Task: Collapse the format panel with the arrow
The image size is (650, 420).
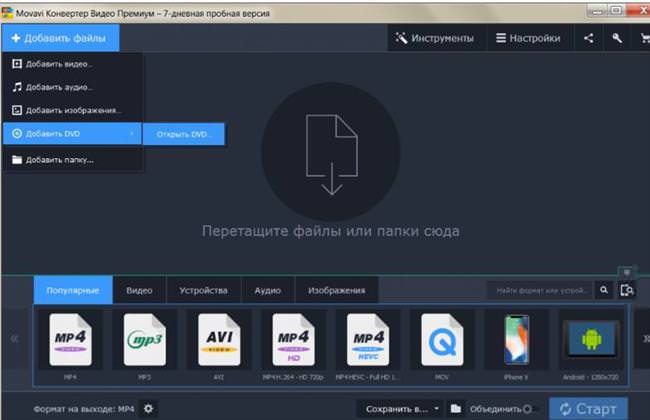Action: tap(627, 272)
